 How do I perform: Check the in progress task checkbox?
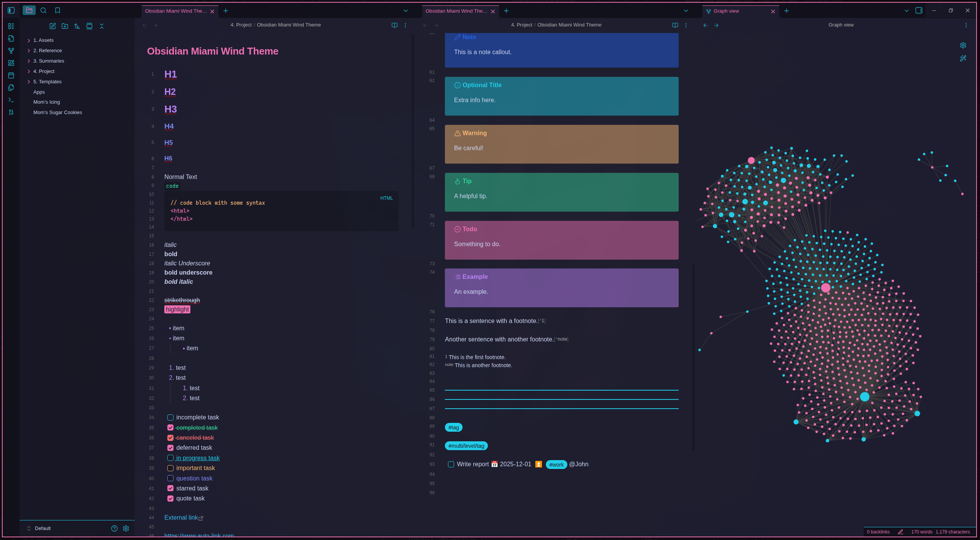click(x=170, y=458)
